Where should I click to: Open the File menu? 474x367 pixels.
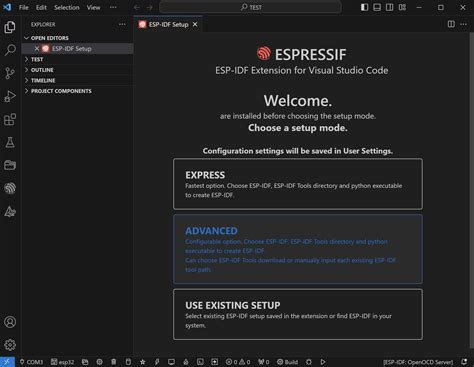[x=24, y=7]
